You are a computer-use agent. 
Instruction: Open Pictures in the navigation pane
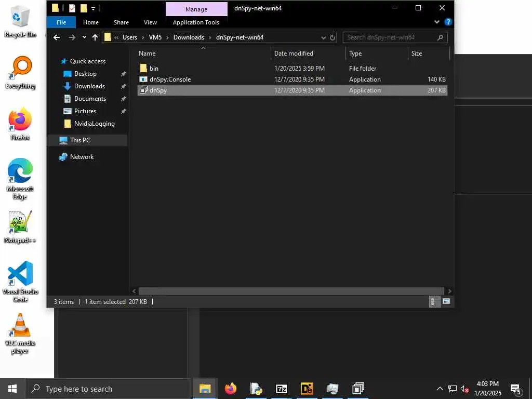(x=85, y=111)
